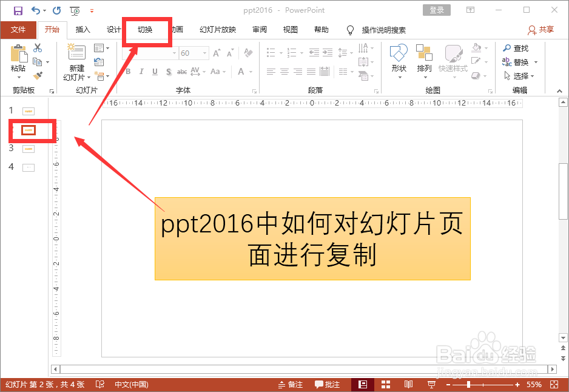
Task: Open the Design ribbon tab
Action: 114,30
